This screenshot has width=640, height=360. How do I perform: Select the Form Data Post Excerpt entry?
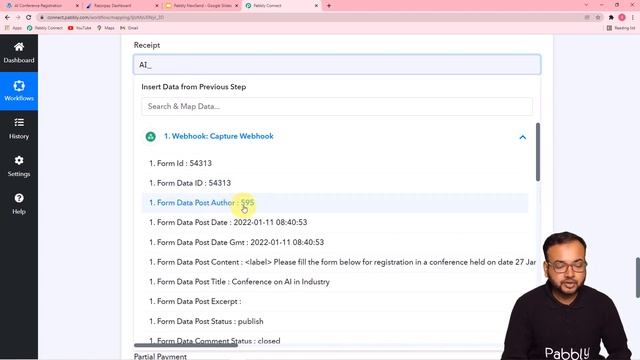click(335, 302)
